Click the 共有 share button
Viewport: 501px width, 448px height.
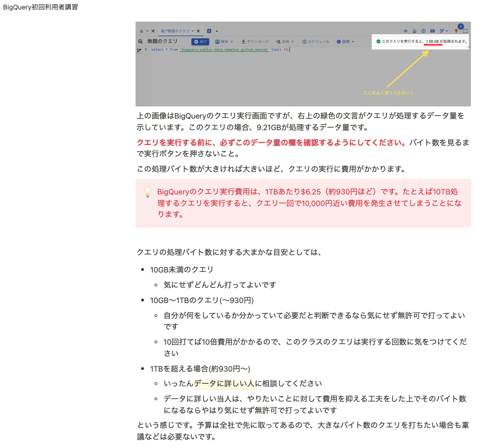tap(283, 42)
